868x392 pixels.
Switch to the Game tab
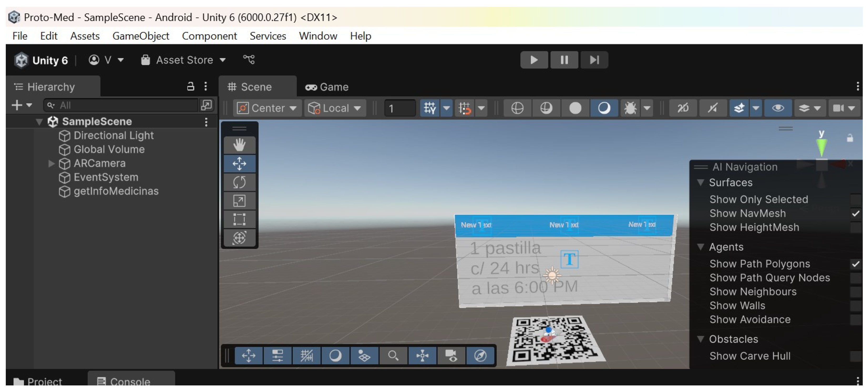pyautogui.click(x=326, y=87)
